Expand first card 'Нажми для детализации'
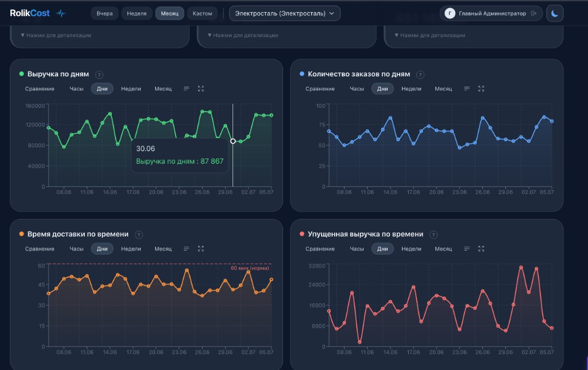This screenshot has height=370, width=588. coord(56,35)
